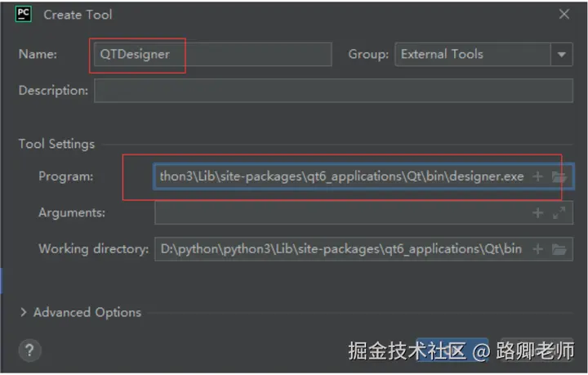Click the Tool Settings section label
The image size is (588, 375).
[x=57, y=144]
